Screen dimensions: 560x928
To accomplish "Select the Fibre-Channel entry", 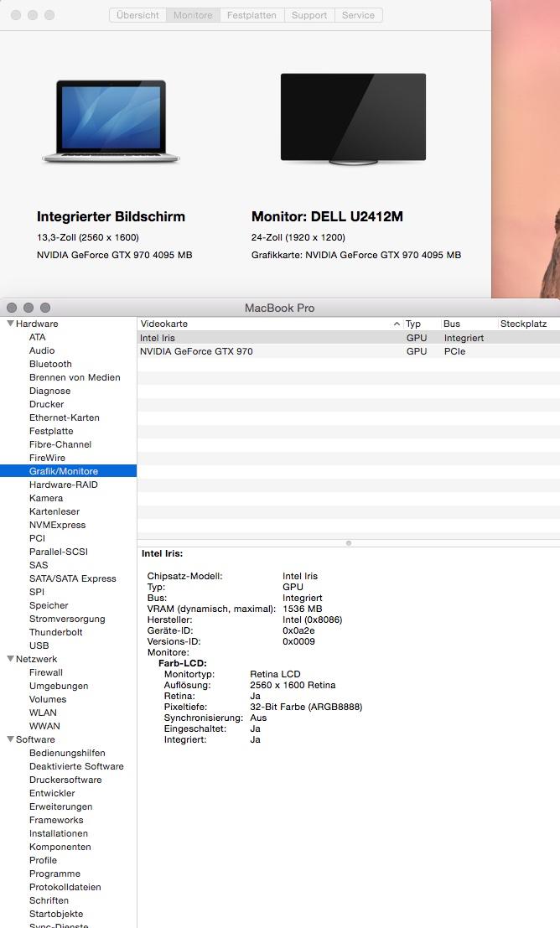I will [x=60, y=444].
